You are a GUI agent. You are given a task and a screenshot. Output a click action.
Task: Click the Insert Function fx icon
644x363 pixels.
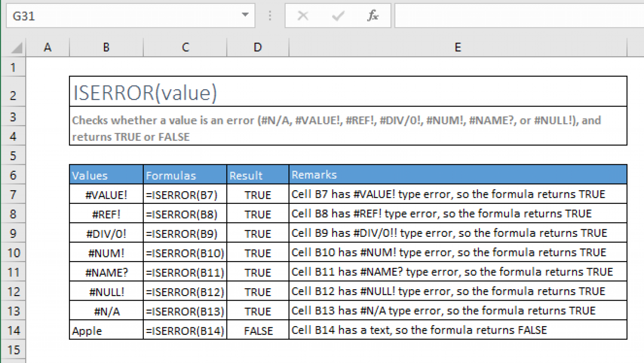click(x=373, y=16)
